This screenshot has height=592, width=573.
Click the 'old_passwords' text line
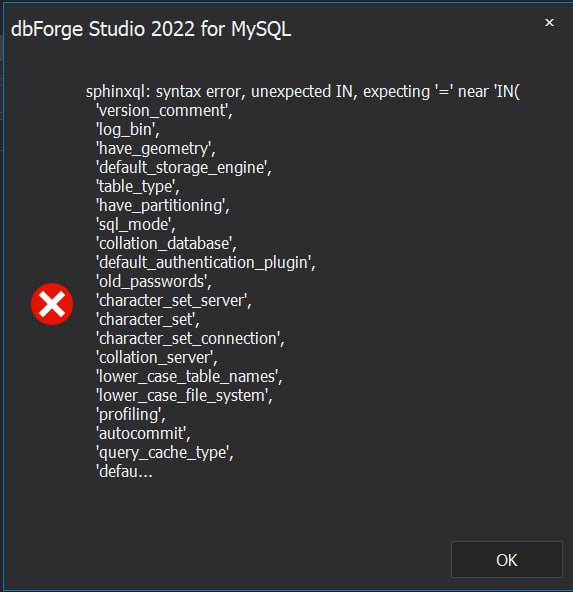click(x=154, y=282)
